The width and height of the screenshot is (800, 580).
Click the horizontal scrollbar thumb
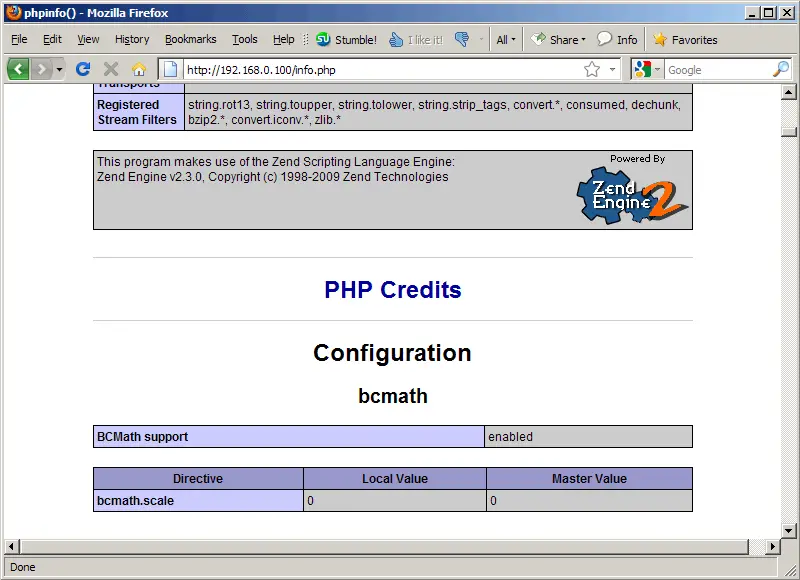tap(384, 546)
